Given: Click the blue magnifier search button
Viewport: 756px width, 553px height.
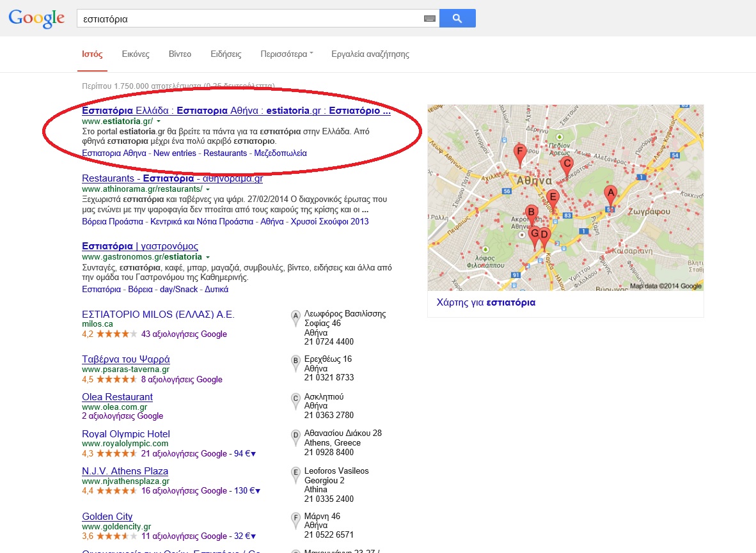Looking at the screenshot, I should (x=457, y=19).
